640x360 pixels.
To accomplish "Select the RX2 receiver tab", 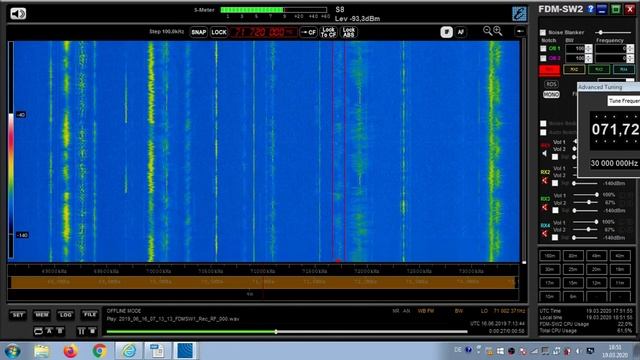I will click(x=574, y=69).
